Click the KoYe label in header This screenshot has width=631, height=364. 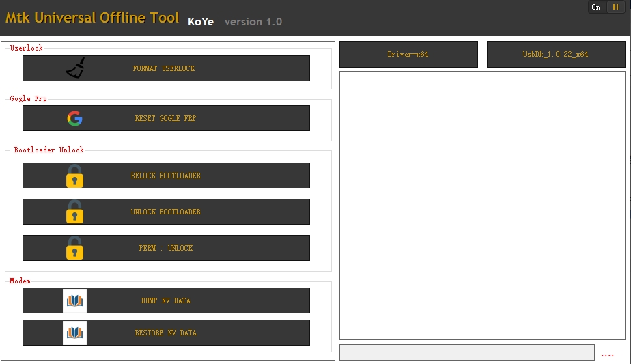201,22
